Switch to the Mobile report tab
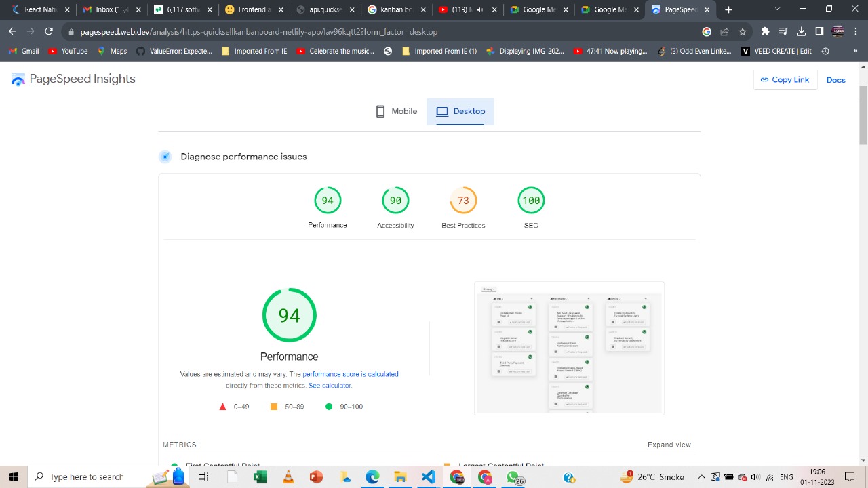 [397, 111]
